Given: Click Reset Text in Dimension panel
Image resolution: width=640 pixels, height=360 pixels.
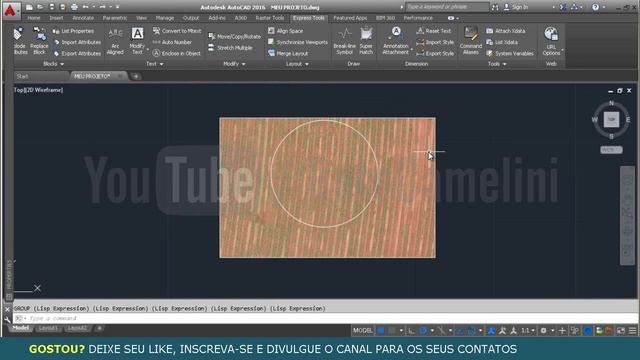Looking at the screenshot, I should [433, 31].
